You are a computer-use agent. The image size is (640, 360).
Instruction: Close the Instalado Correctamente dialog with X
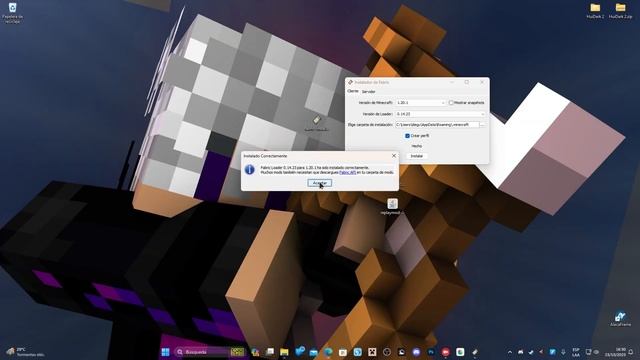[393, 156]
